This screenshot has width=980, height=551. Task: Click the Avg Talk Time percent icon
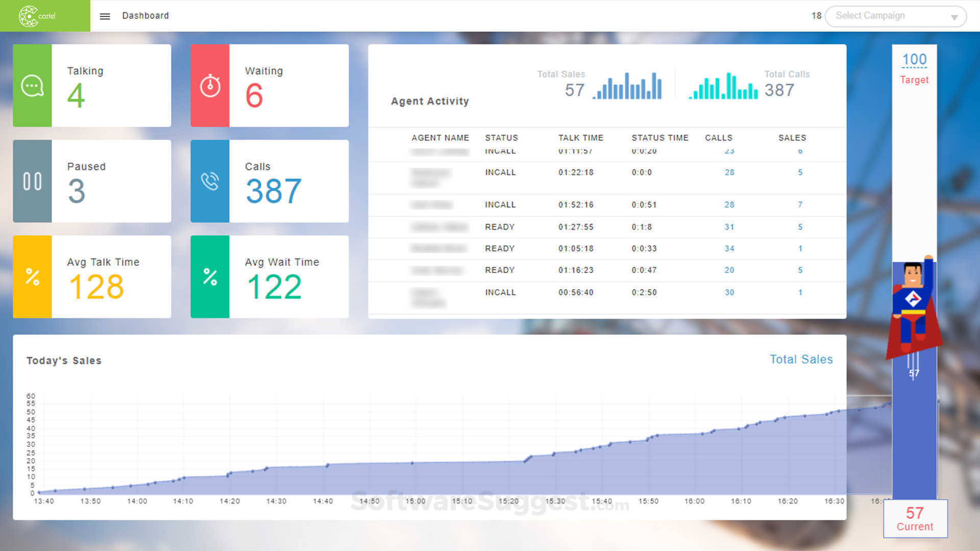click(32, 277)
